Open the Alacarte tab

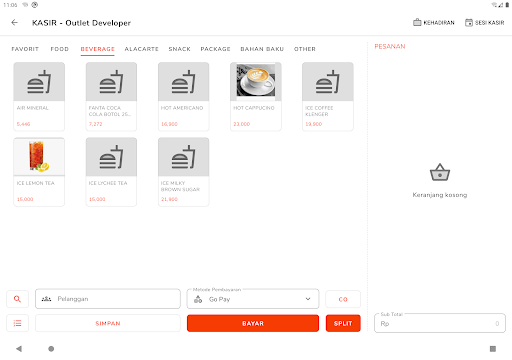coord(141,49)
